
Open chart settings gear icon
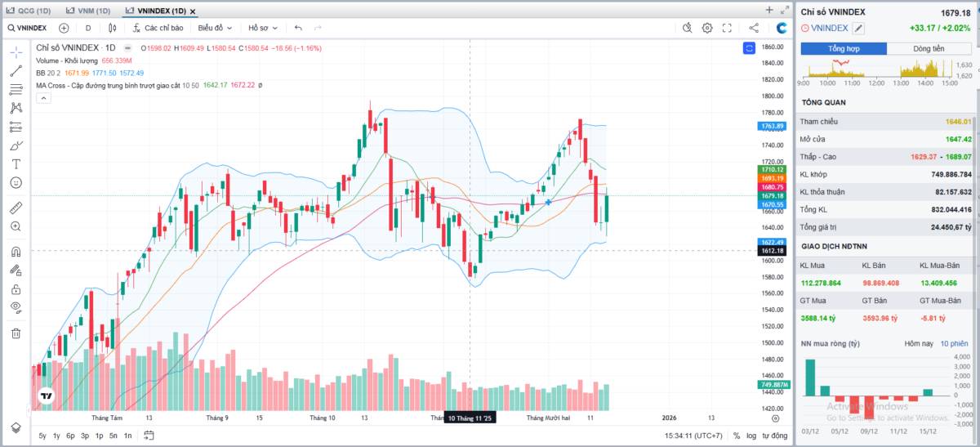click(707, 28)
